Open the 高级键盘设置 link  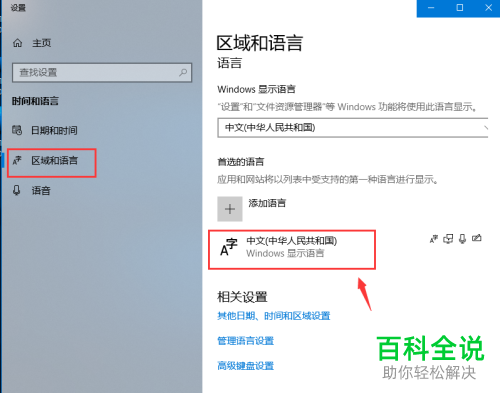click(246, 366)
